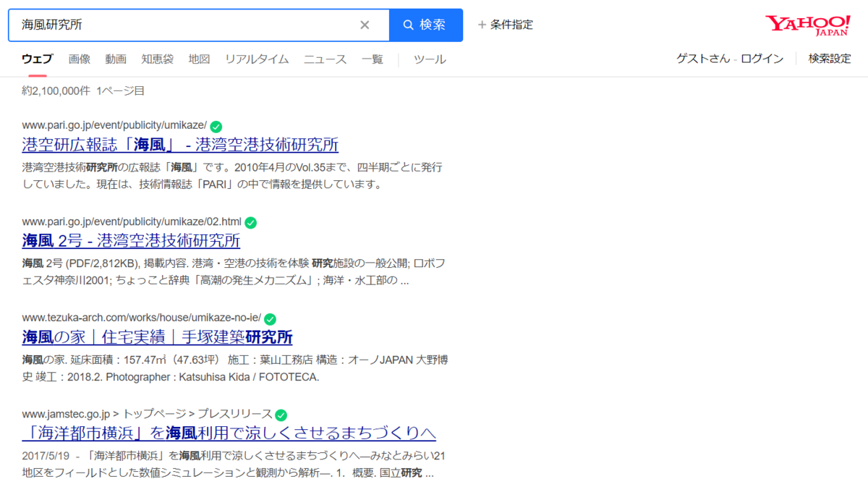Click the ゲストさん text
The width and height of the screenshot is (868, 487).
703,59
